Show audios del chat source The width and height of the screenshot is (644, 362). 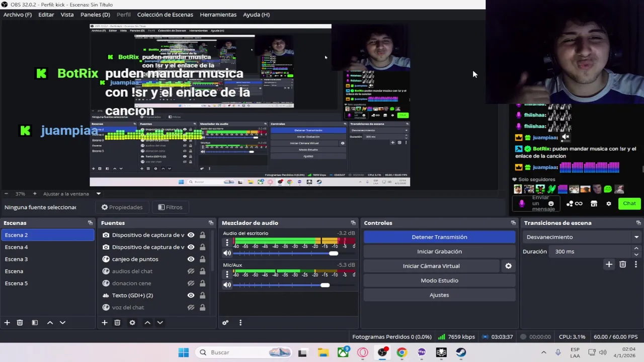coord(191,271)
